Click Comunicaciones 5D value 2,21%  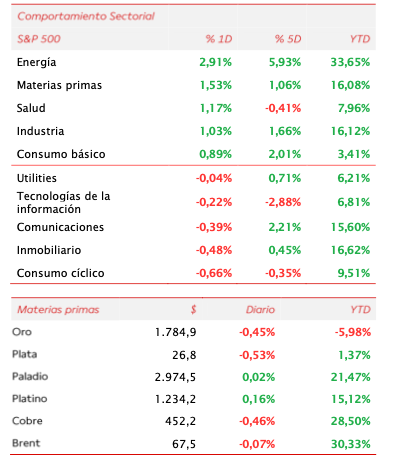tap(285, 227)
